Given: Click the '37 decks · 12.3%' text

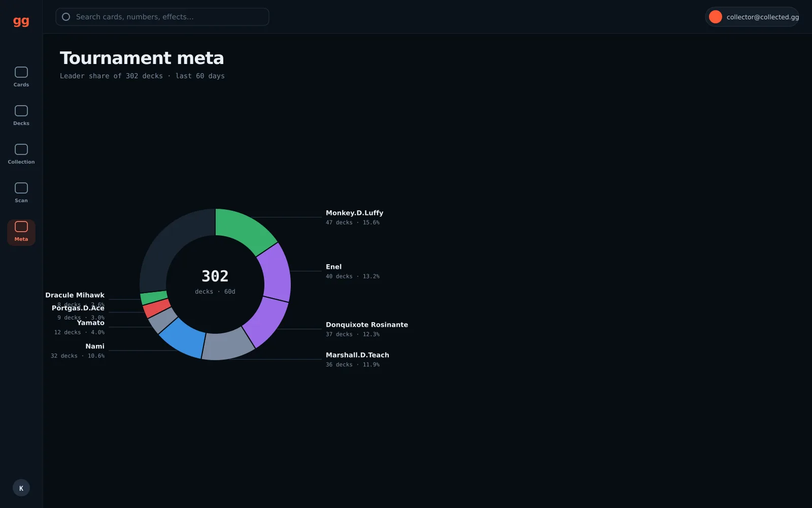Looking at the screenshot, I should click(x=353, y=334).
